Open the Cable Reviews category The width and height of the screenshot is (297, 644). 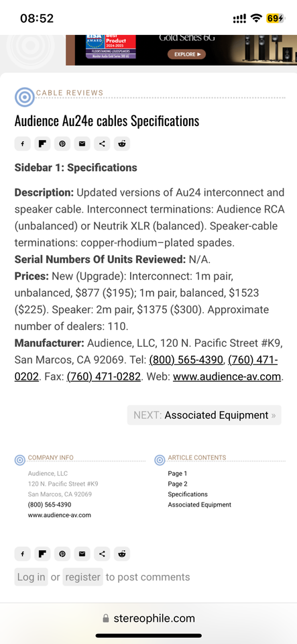[x=69, y=93]
